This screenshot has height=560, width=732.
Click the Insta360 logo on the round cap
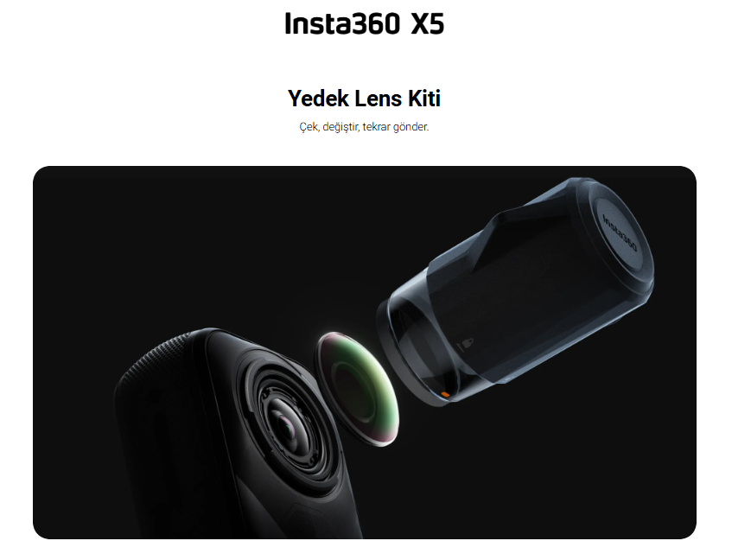[x=620, y=232]
